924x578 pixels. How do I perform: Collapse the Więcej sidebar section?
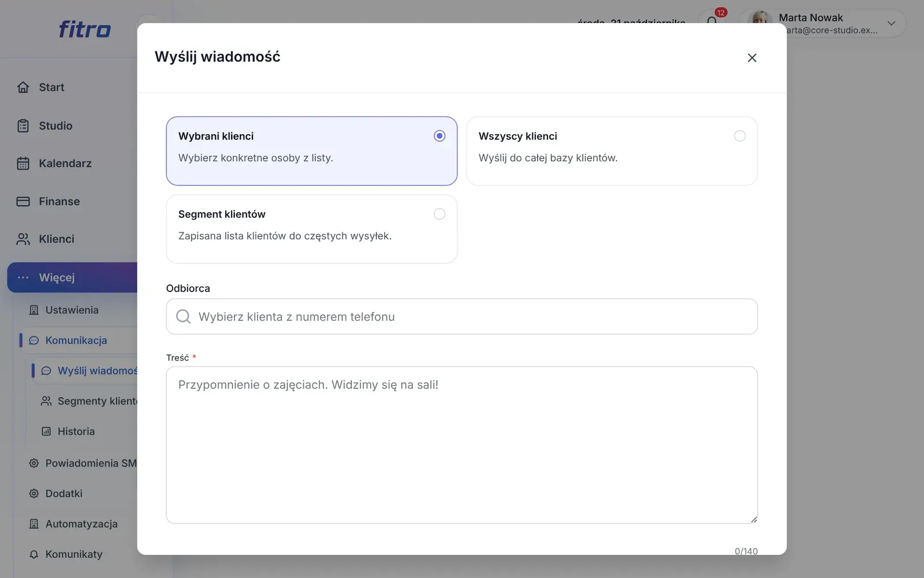tap(72, 277)
